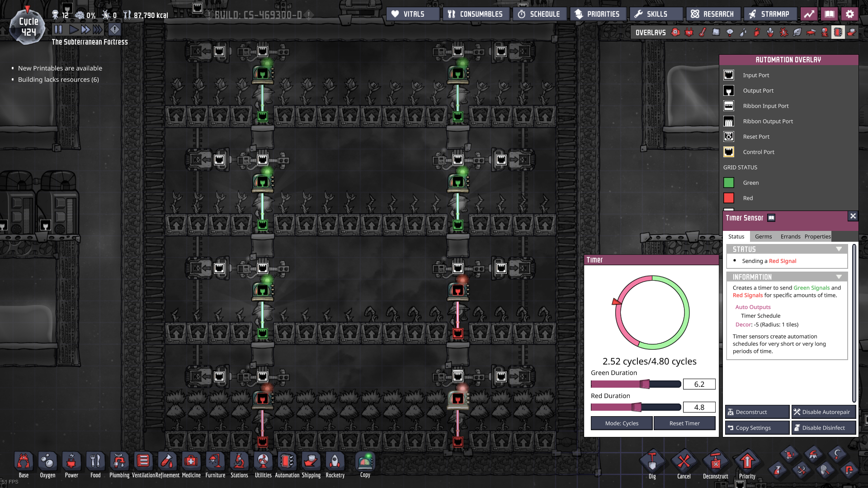868x488 pixels.
Task: Click Disable Autorepair for Timer Sensor
Action: click(824, 412)
